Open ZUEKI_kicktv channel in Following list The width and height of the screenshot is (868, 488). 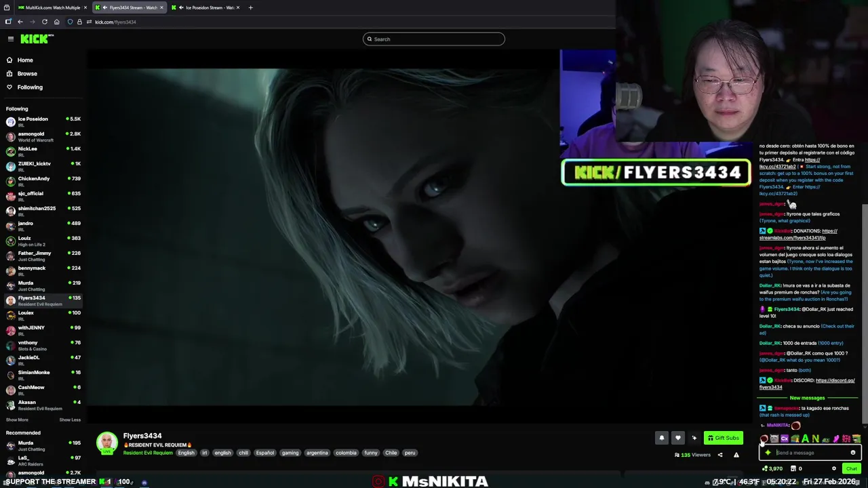(x=42, y=166)
